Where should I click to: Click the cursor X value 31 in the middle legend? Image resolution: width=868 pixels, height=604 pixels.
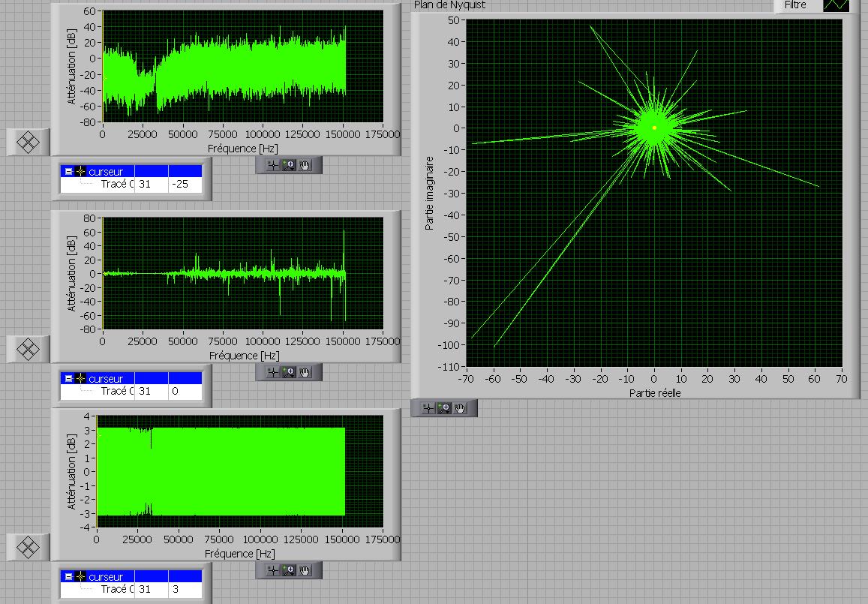[145, 392]
